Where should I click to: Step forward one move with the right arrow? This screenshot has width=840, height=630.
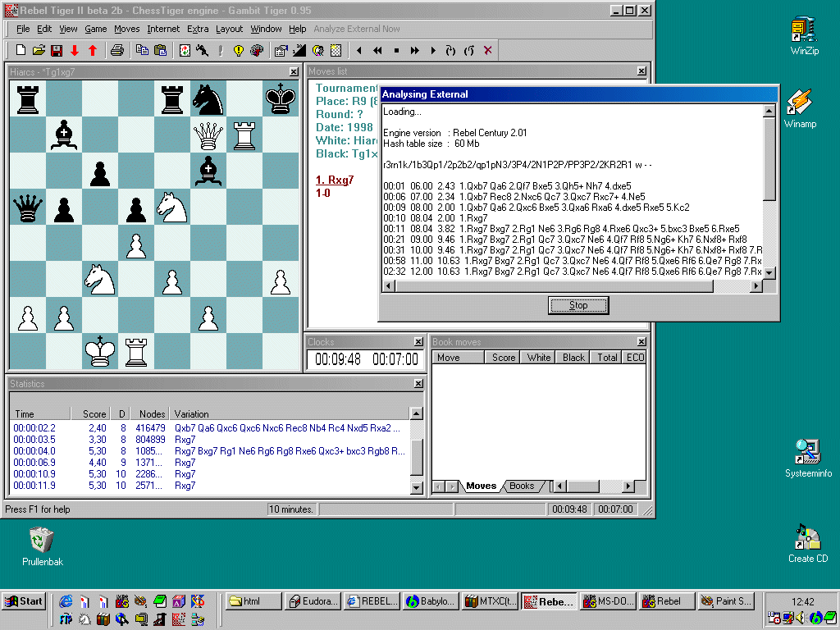click(x=433, y=50)
